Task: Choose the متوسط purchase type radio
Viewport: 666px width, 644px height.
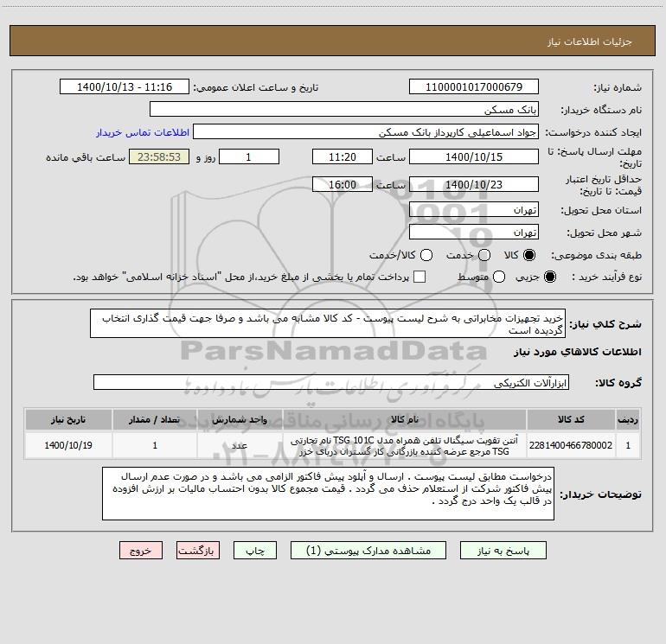Action: (499, 277)
